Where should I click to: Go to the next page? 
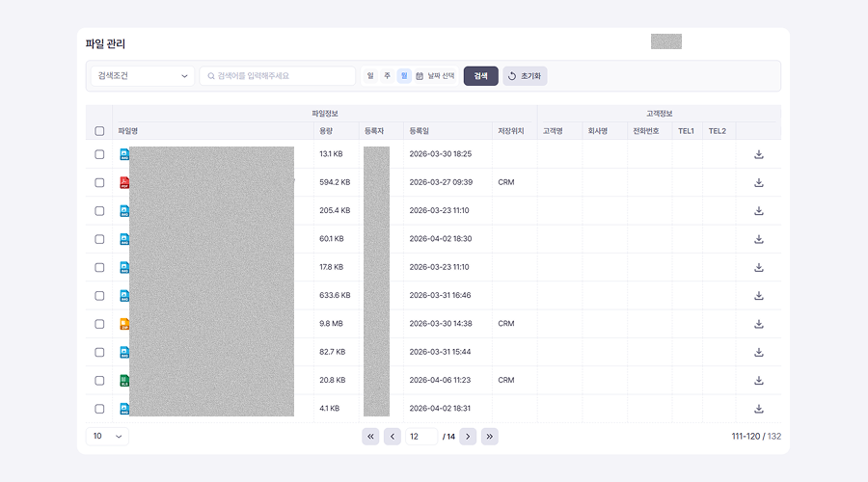[x=468, y=437]
